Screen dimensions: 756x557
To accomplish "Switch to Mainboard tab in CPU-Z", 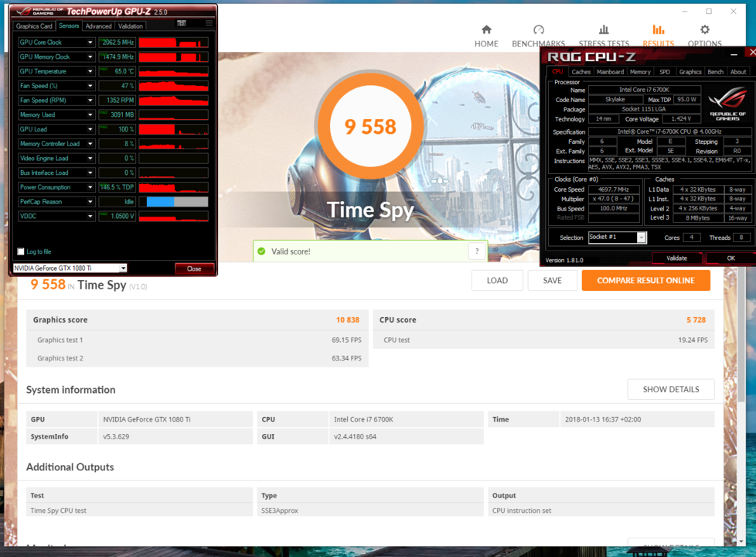I will pos(610,71).
